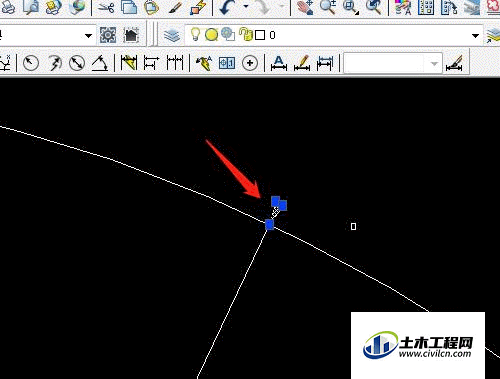Screen dimensions: 500x379
Task: Select the Quick Leader tool
Action: tap(204, 63)
